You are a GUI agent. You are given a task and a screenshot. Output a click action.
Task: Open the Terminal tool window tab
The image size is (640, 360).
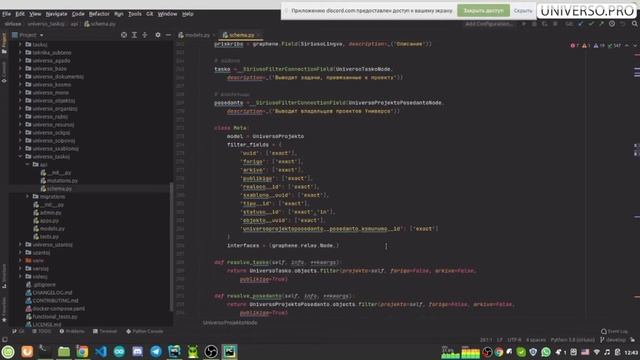105,331
